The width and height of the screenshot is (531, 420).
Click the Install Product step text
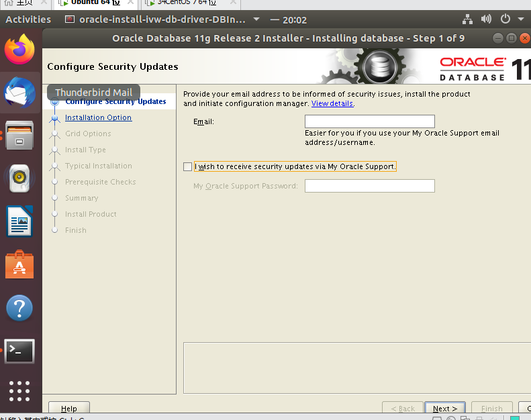click(91, 214)
